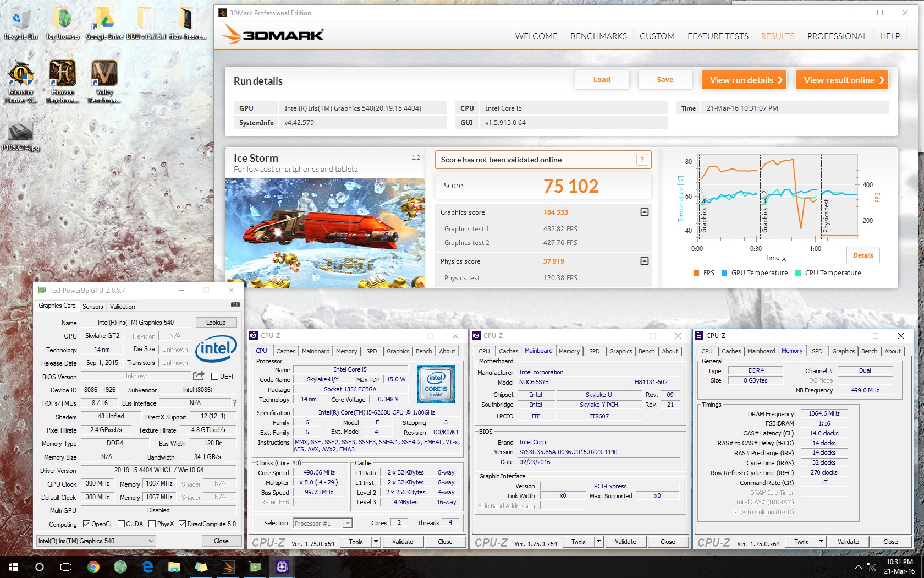This screenshot has height=578, width=924.
Task: Launch Heaven Benchmark from the desktop
Action: [x=63, y=81]
